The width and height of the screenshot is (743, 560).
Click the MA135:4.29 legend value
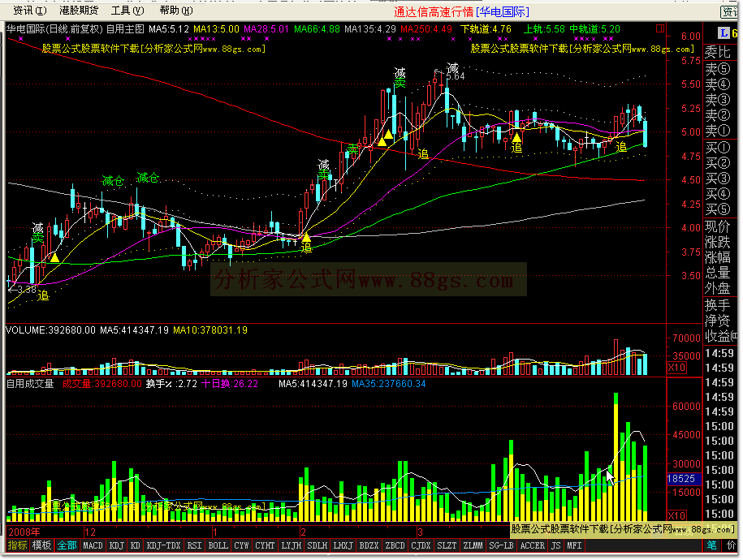click(370, 29)
